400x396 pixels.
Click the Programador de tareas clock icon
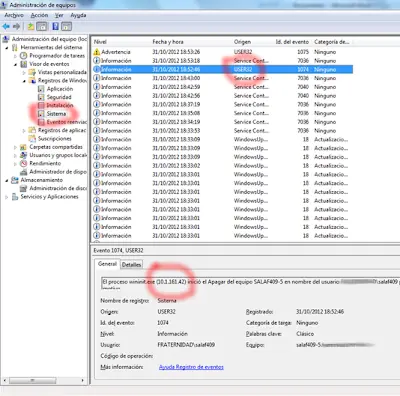pos(24,56)
